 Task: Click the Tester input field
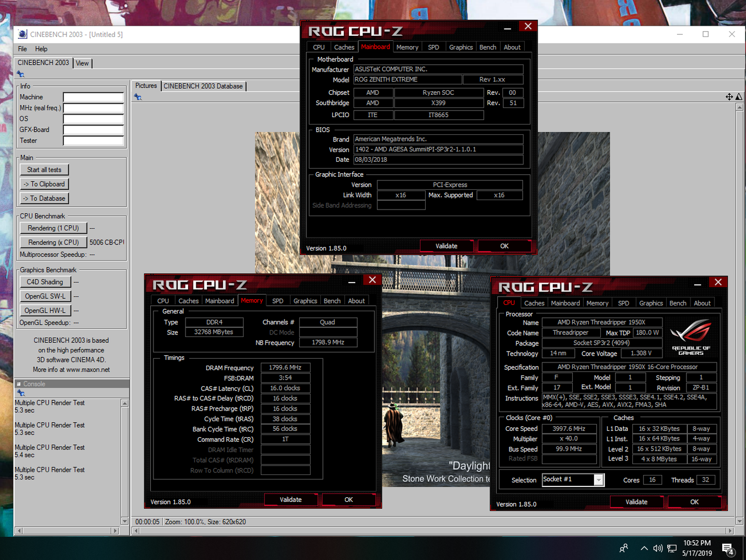[93, 141]
